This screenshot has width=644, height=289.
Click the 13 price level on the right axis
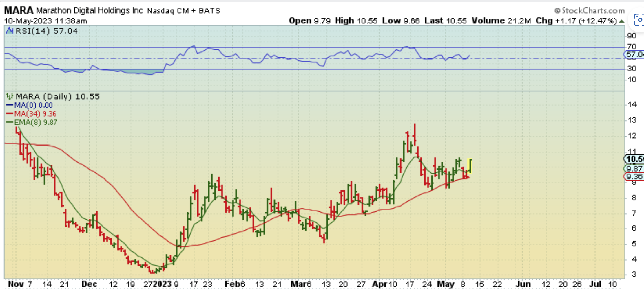(x=632, y=120)
